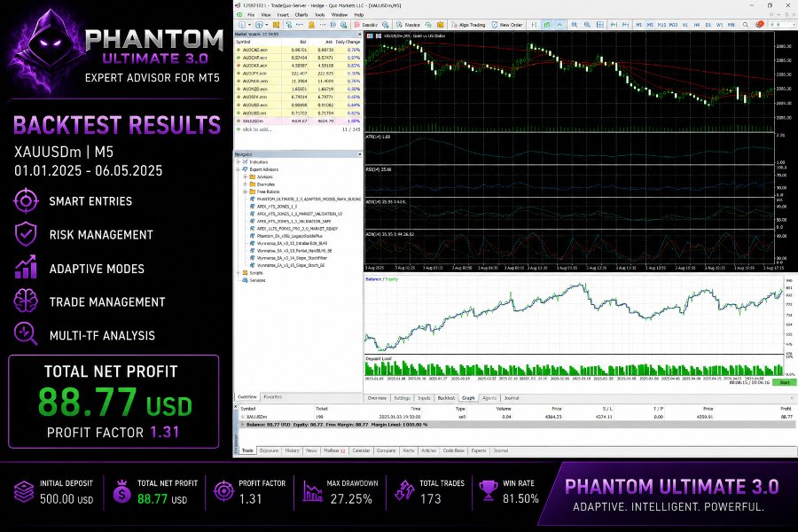This screenshot has height=532, width=798.
Task: Open dropdown arrow beside Profiles icon
Action: [x=267, y=25]
